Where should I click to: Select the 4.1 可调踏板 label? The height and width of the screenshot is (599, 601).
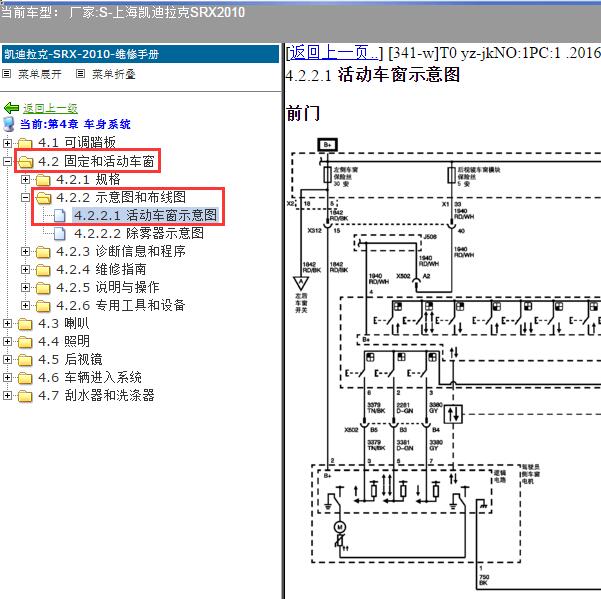77,143
